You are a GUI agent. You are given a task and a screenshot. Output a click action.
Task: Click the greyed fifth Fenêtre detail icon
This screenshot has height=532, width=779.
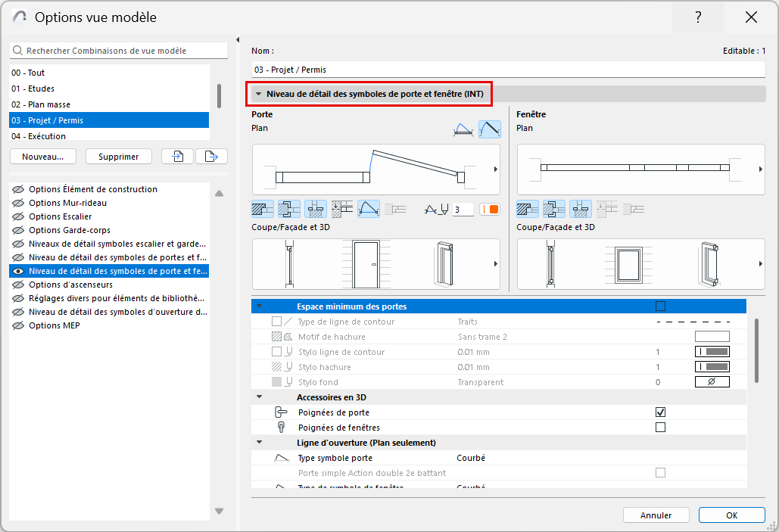pos(634,209)
